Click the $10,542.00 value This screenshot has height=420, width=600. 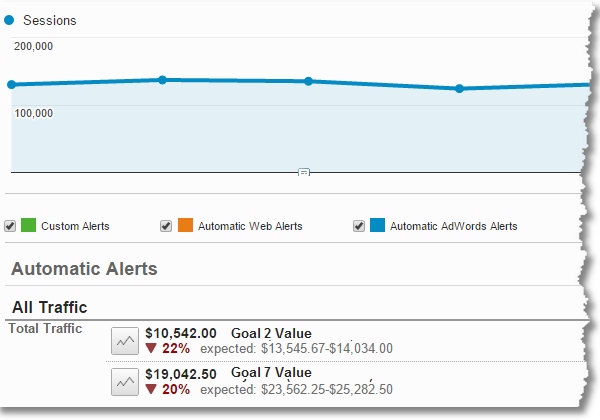click(181, 334)
